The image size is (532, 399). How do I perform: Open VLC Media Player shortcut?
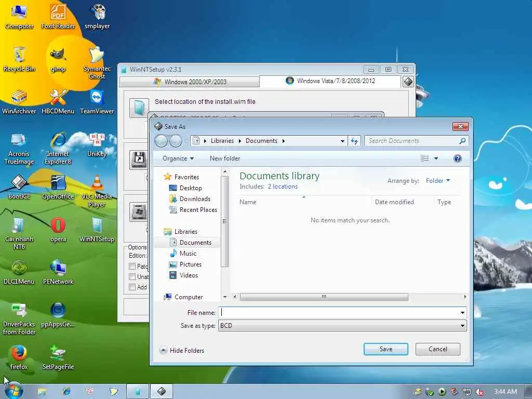pos(97,191)
